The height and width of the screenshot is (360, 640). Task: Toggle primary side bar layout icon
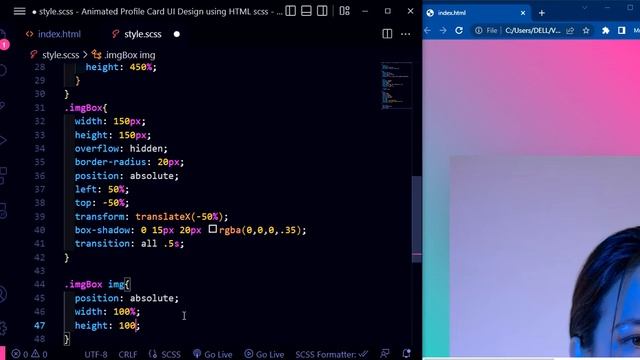tap(291, 11)
